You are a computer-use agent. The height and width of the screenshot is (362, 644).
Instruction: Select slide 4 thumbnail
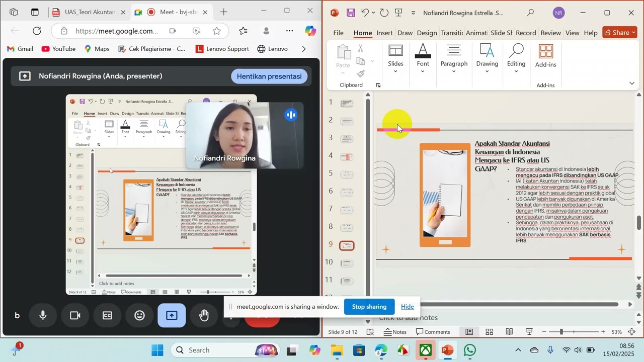pyautogui.click(x=347, y=157)
